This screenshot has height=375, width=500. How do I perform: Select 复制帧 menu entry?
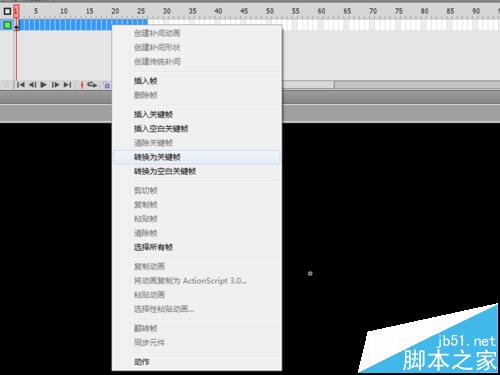point(197,205)
